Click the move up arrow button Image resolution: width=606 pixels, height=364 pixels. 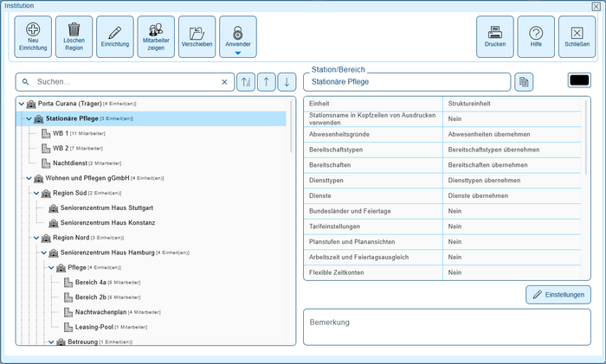coord(267,82)
